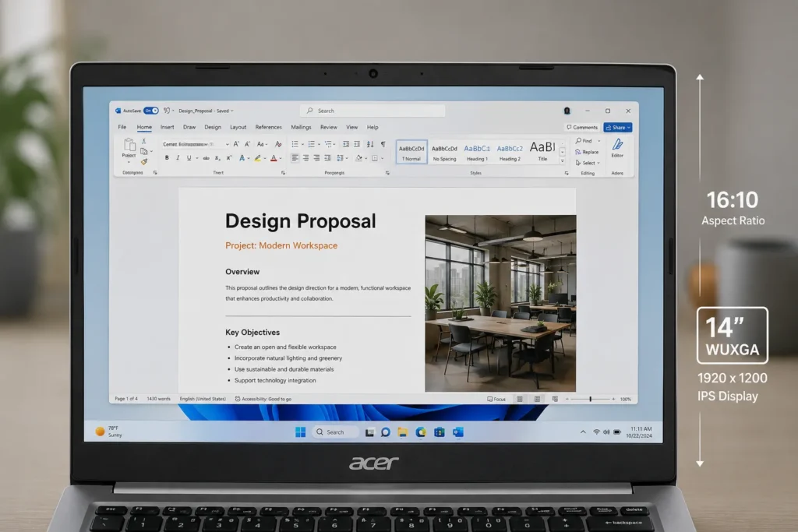This screenshot has height=532, width=798.
Task: Click the workspace photo in the document
Action: (x=501, y=303)
